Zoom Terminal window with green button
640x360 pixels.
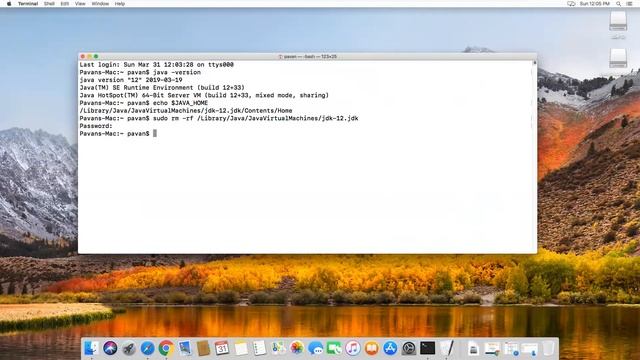(x=96, y=56)
